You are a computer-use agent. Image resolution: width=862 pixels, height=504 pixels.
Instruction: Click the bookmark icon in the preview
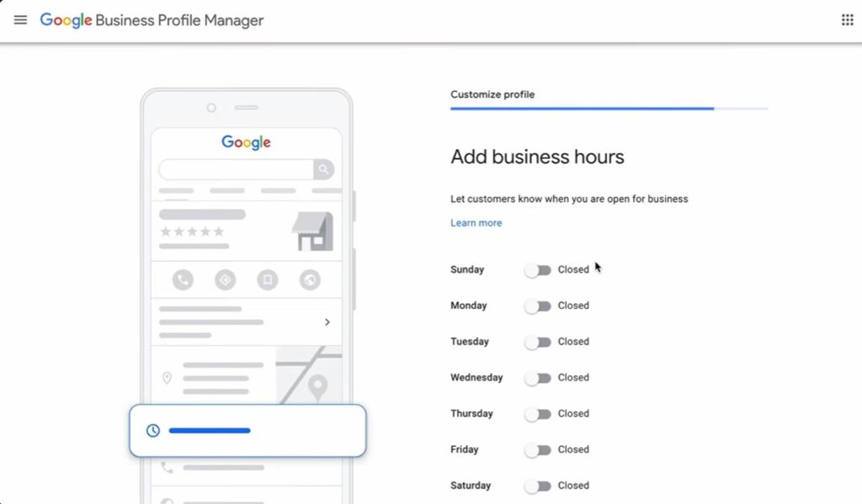pyautogui.click(x=268, y=279)
